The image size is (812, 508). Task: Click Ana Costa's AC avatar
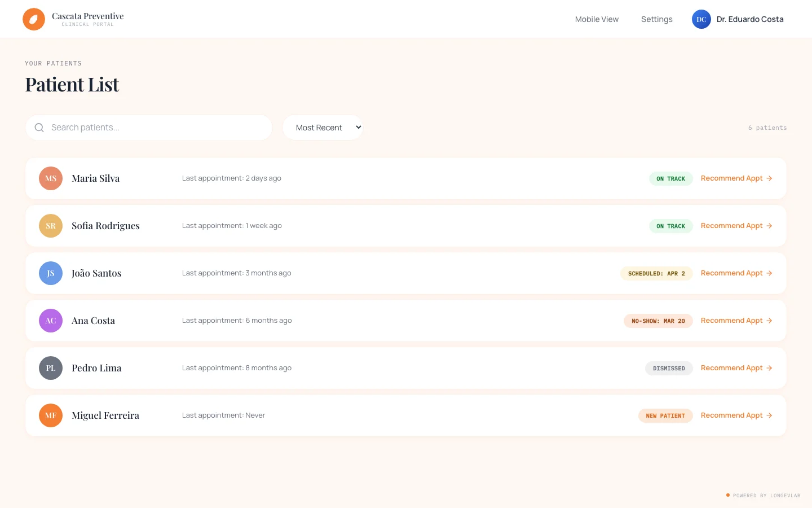51,321
